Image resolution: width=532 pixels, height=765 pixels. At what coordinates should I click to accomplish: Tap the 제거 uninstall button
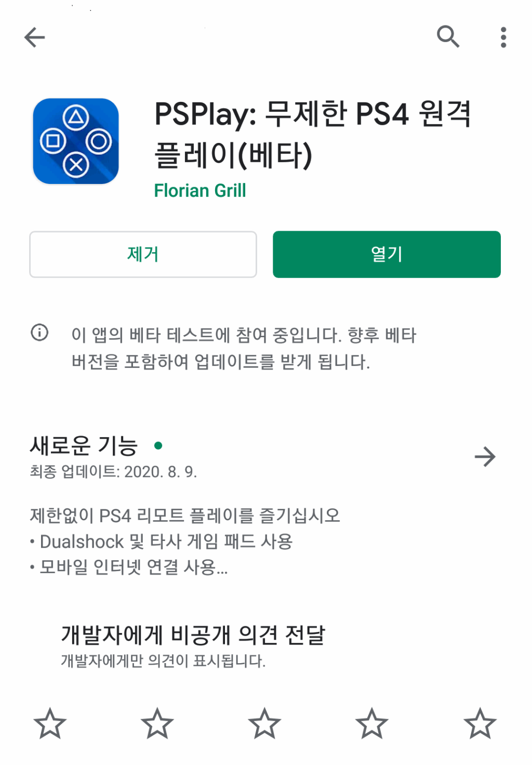143,254
